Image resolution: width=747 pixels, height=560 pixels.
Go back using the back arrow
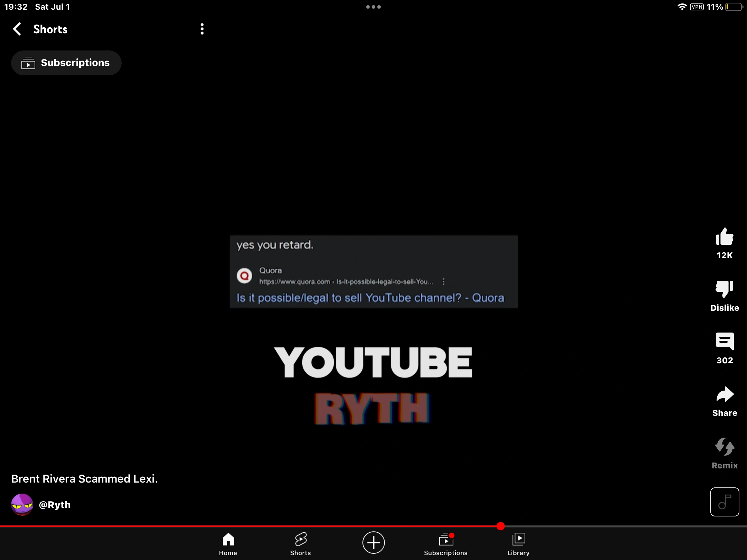(x=17, y=29)
